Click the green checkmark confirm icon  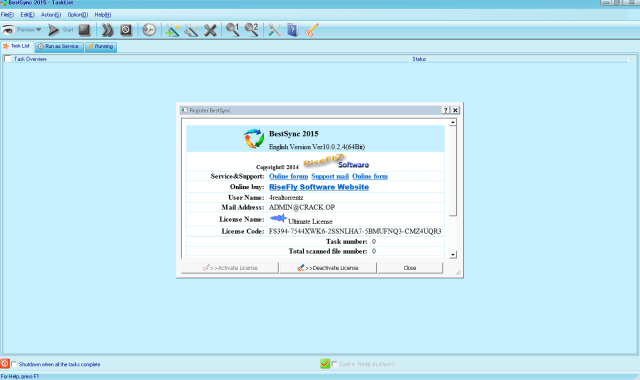coord(325,364)
